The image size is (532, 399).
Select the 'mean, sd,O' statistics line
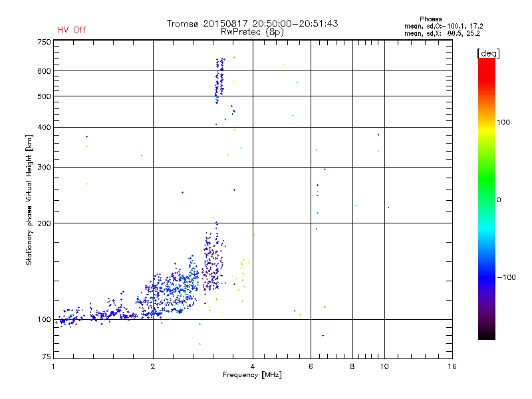click(444, 26)
